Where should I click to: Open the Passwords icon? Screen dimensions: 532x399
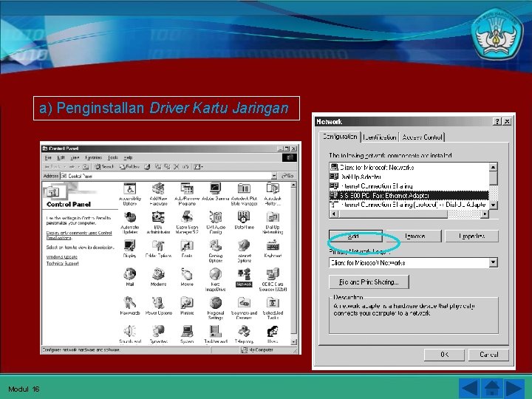[x=129, y=306]
